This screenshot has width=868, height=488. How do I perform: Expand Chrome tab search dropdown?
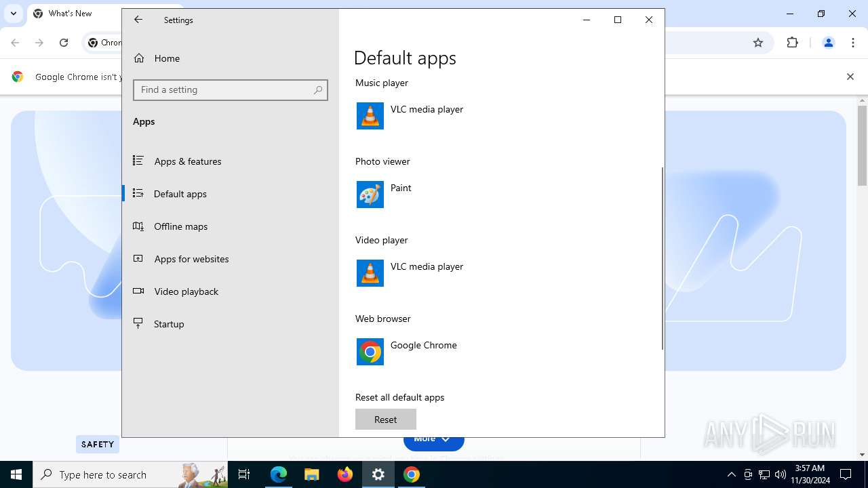tap(14, 14)
